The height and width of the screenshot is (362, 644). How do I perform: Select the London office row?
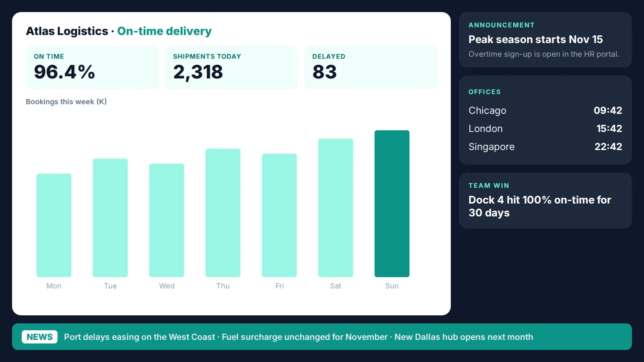pyautogui.click(x=545, y=128)
